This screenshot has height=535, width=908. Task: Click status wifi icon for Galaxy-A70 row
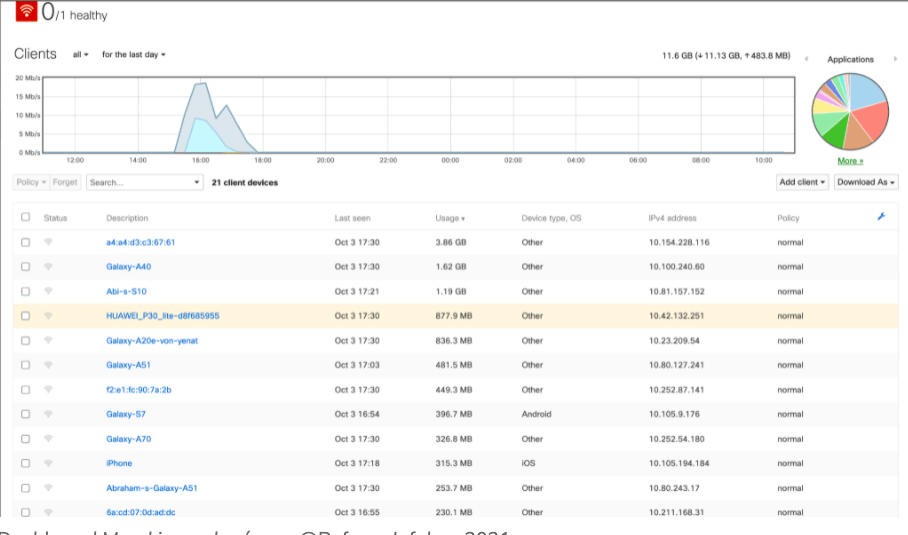pos(49,439)
